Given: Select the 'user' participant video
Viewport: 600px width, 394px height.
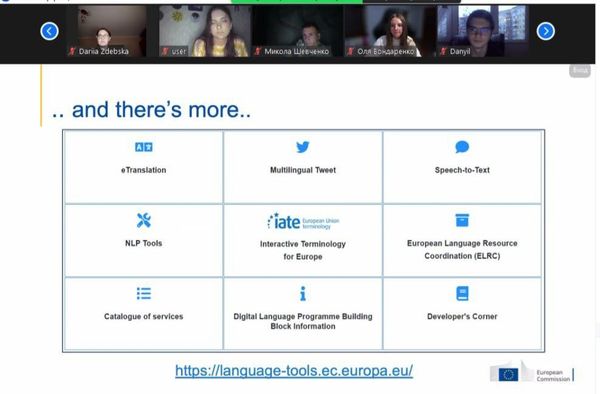Looking at the screenshot, I should 204,31.
